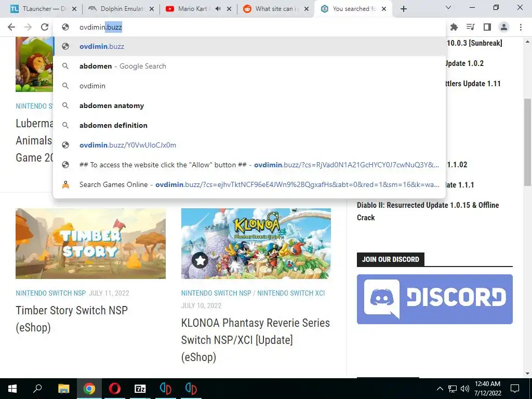Mute the Mario Kart tab audio icon
This screenshot has height=399, width=532.
click(218, 9)
